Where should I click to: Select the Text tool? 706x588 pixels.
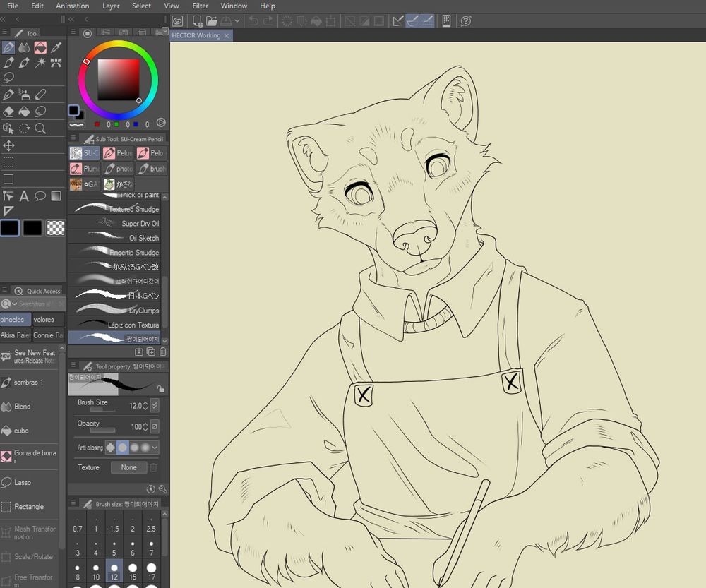coord(24,196)
